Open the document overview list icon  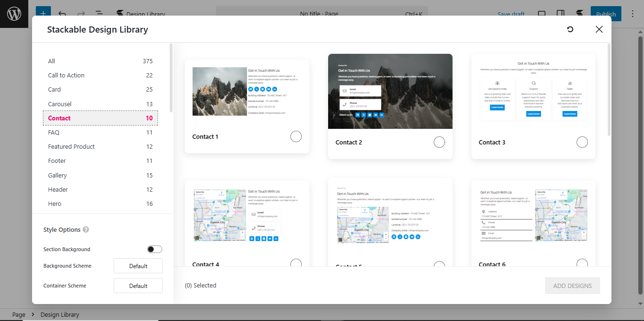tap(99, 14)
